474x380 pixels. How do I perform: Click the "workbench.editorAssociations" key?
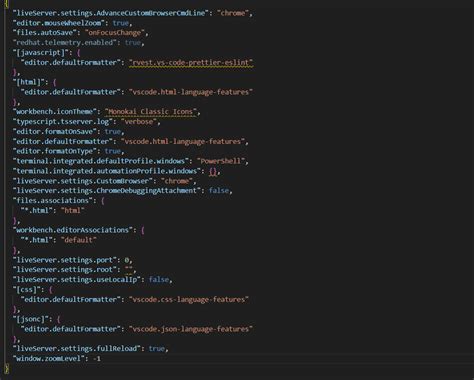(x=73, y=230)
